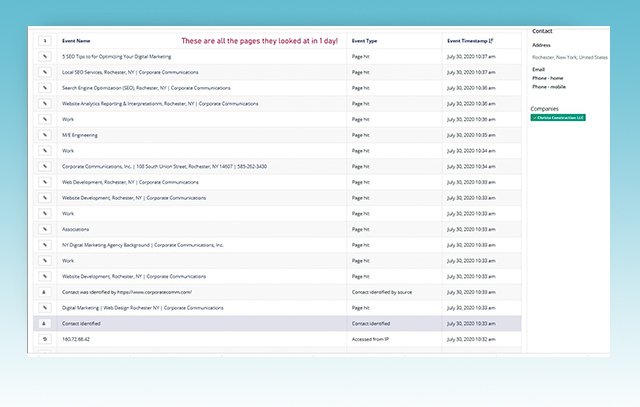The height and width of the screenshot is (407, 640).
Task: Click person icon beside highlighted Contact identified row
Action: [x=45, y=324]
